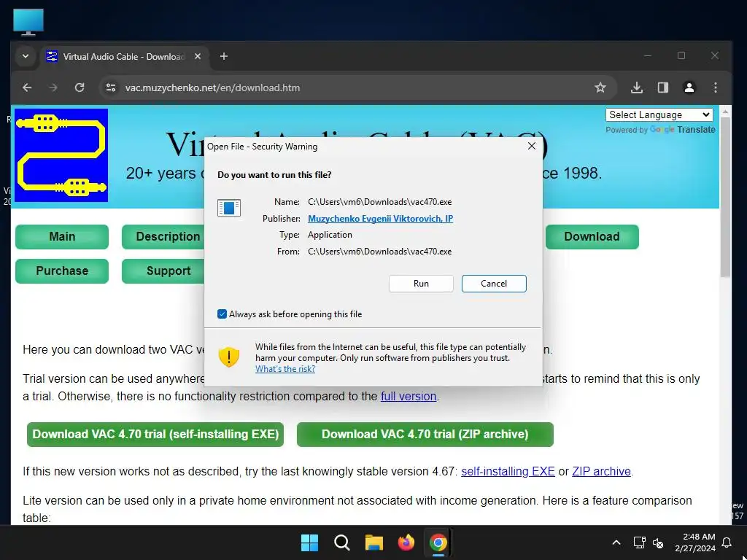Click the application file icon in dialog
The image size is (747, 560).
(229, 208)
